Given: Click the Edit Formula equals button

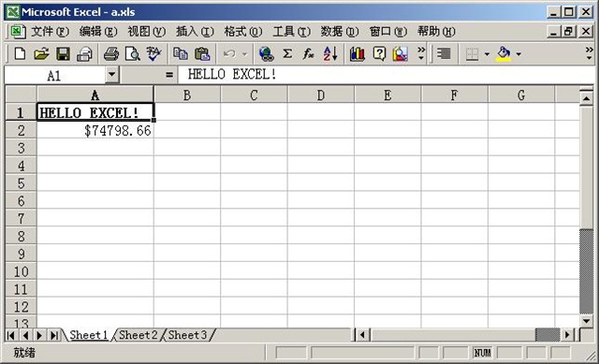Looking at the screenshot, I should pyautogui.click(x=169, y=75).
